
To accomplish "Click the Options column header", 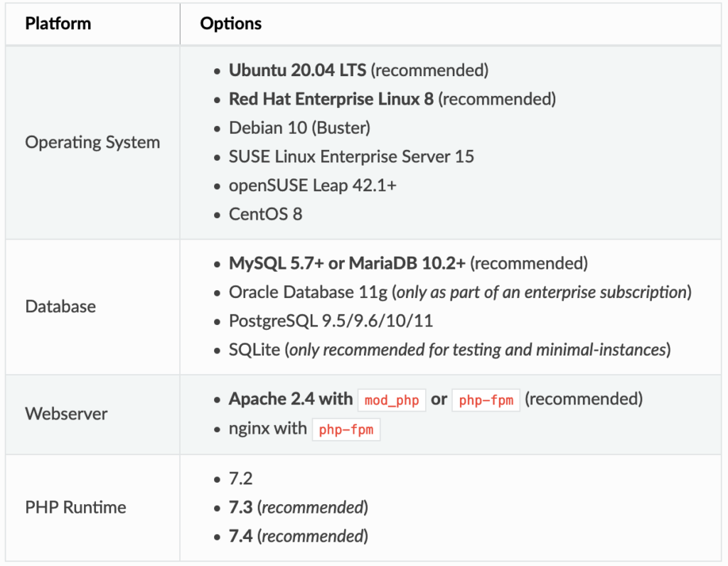I will [x=231, y=23].
